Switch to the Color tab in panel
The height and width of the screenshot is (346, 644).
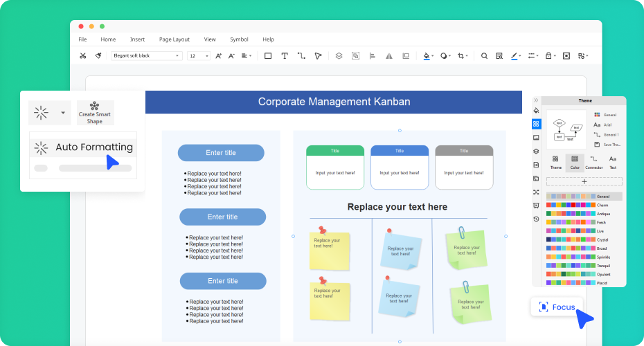click(575, 163)
